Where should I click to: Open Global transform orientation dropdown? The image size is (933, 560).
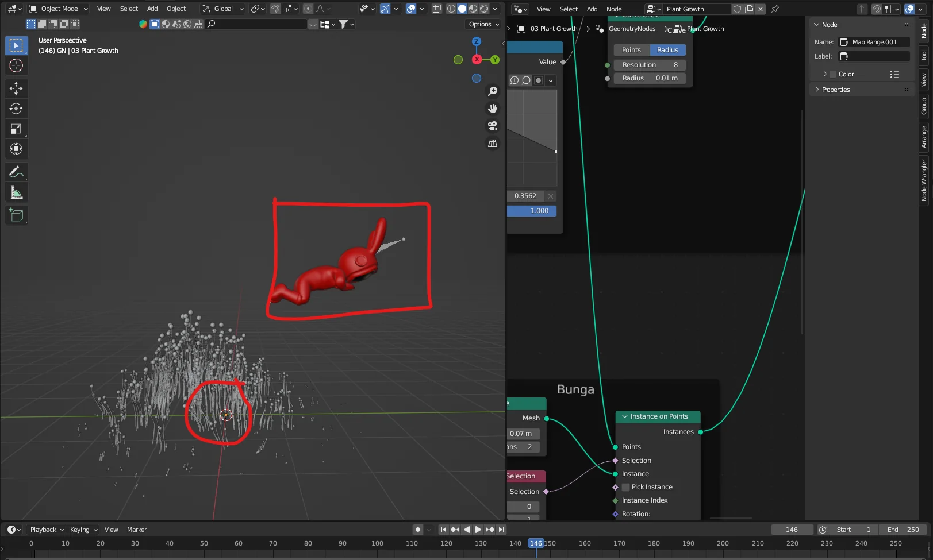[x=223, y=9]
